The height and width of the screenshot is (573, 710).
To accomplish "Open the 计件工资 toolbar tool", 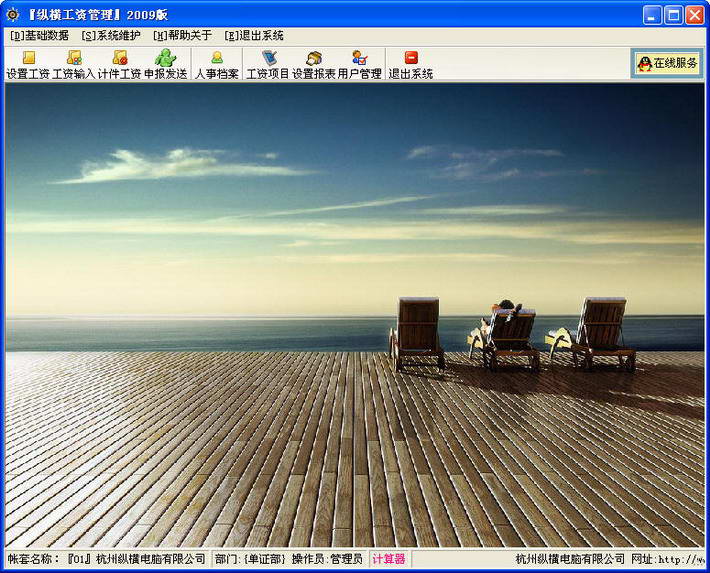I will click(x=120, y=65).
